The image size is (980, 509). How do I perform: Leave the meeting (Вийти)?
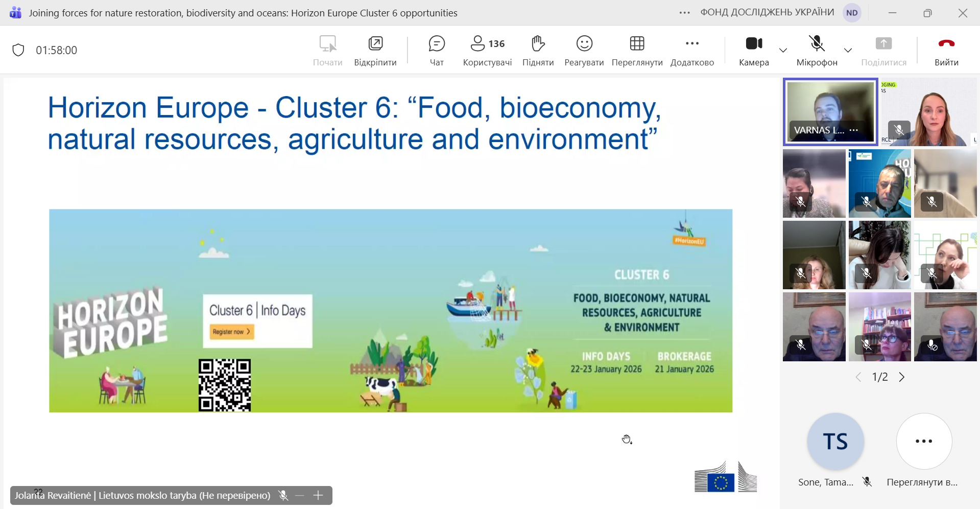(x=946, y=50)
